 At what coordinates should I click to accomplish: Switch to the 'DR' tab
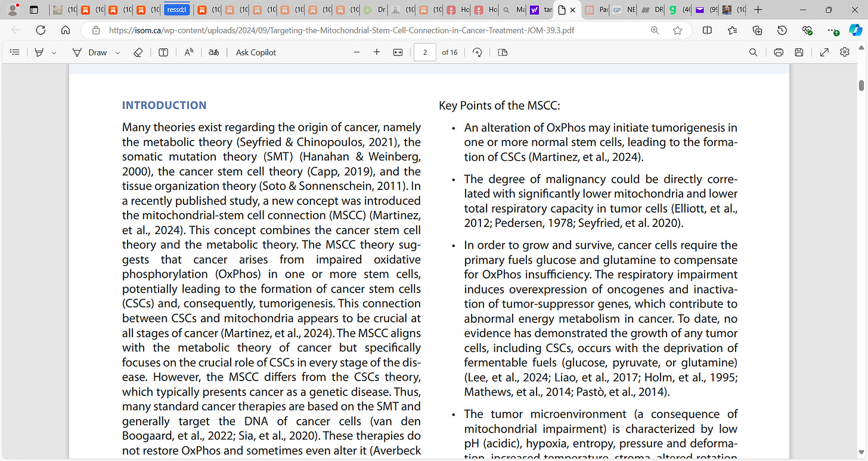coord(652,10)
